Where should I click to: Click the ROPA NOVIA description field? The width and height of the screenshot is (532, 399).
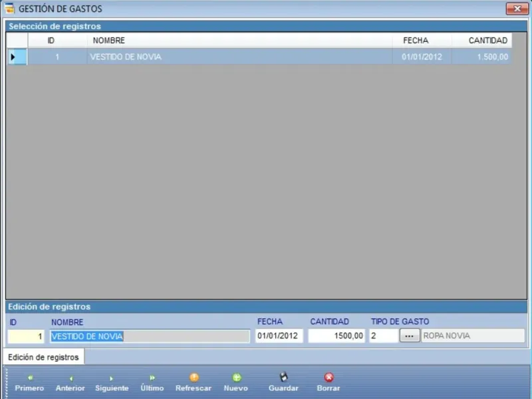(x=473, y=336)
